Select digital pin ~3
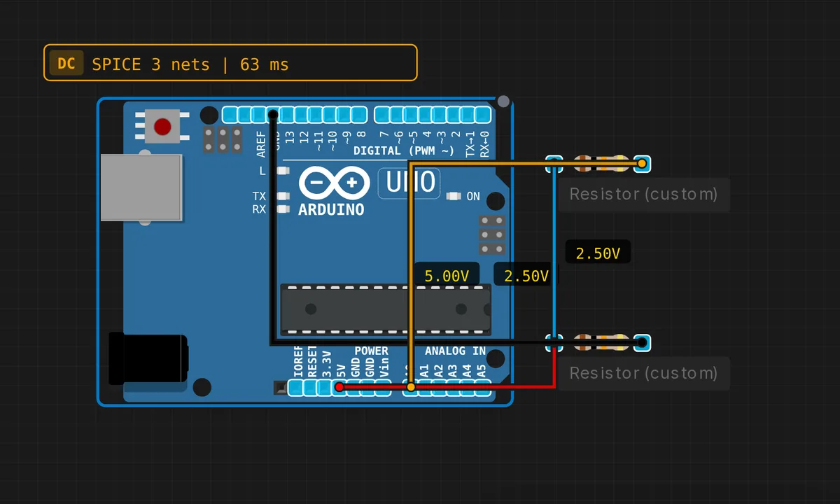 click(x=440, y=115)
